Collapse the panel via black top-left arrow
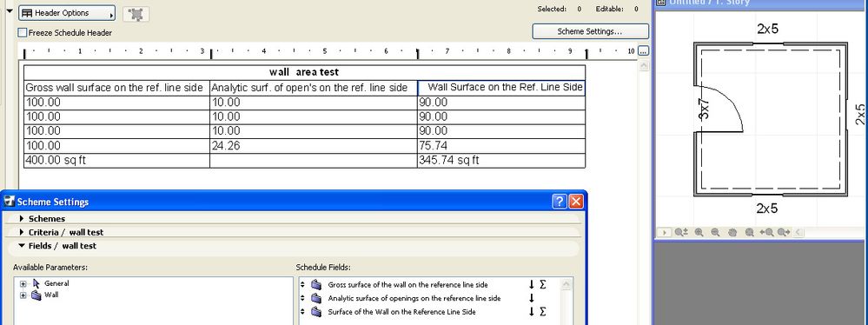Image resolution: width=868 pixels, height=325 pixels. click(9, 10)
